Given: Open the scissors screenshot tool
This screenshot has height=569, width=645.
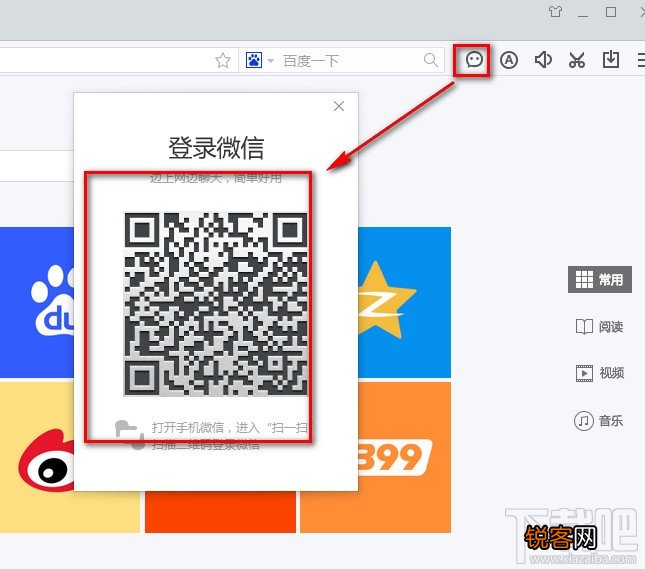Looking at the screenshot, I should 577,60.
